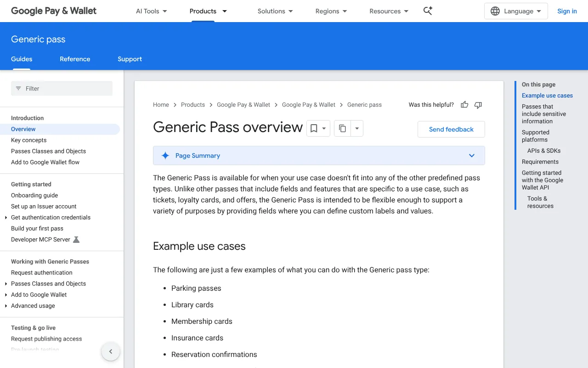Open Set up an Issuer account
The width and height of the screenshot is (588, 368).
(x=44, y=207)
